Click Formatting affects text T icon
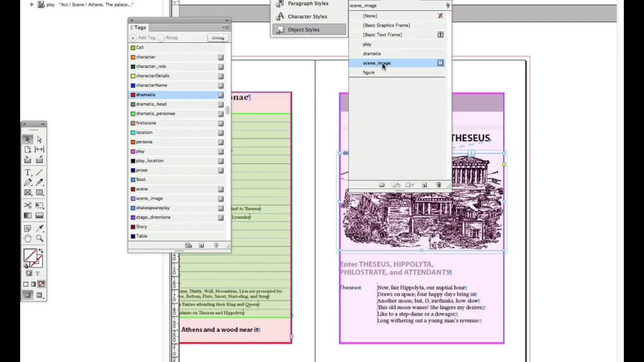 tap(37, 274)
